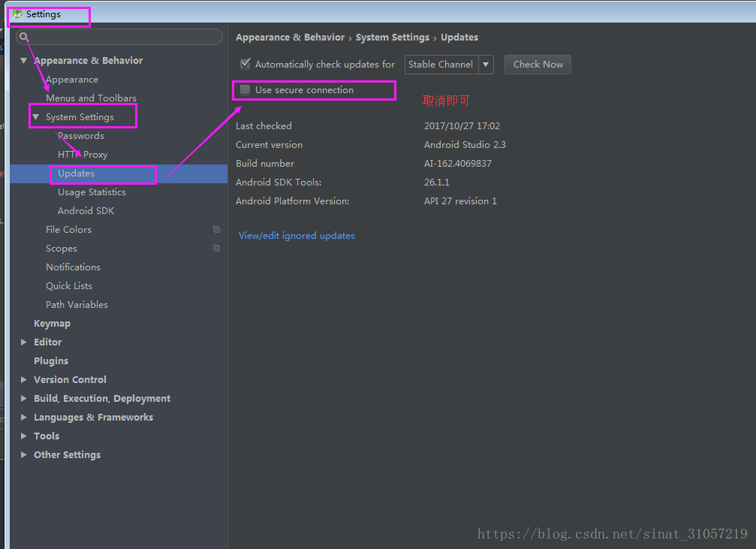
Task: Click the SDK Tools value '26.1.1'
Action: [437, 182]
